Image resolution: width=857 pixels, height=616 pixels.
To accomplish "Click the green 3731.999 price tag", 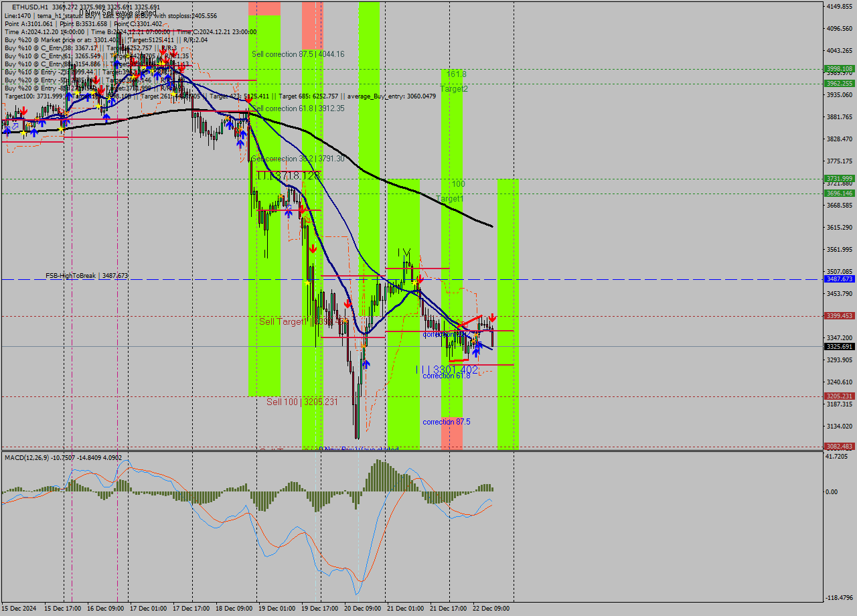I will click(x=839, y=178).
